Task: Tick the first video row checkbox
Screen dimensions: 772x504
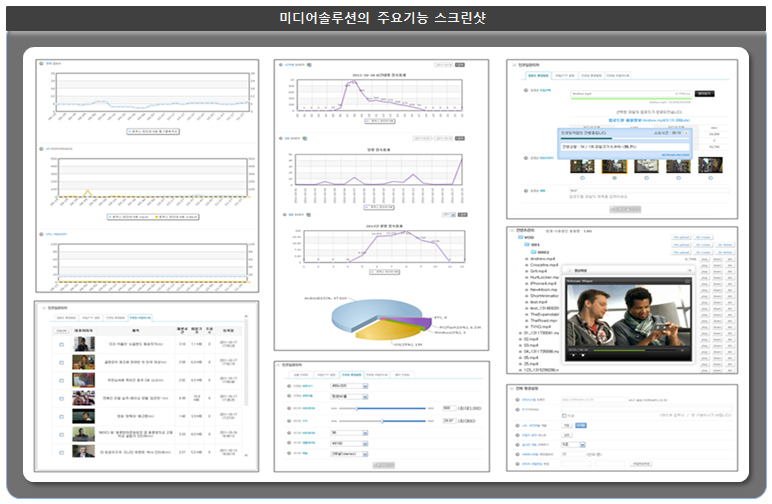Action: (x=61, y=346)
